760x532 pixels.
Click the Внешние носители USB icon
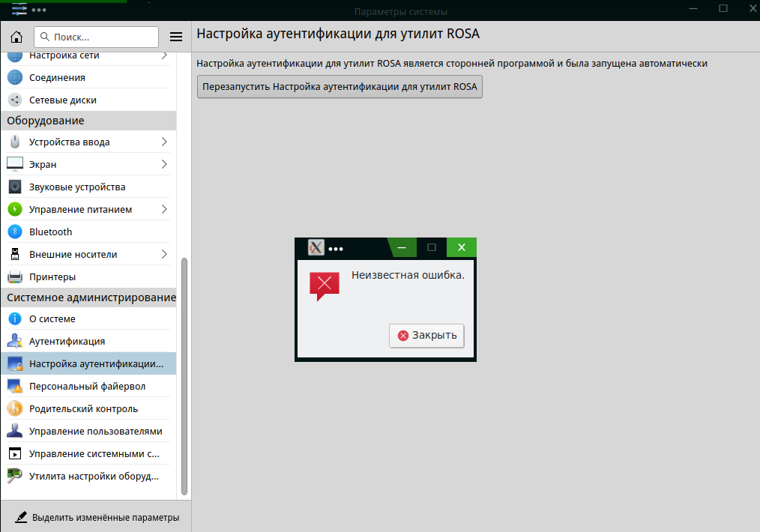point(15,254)
